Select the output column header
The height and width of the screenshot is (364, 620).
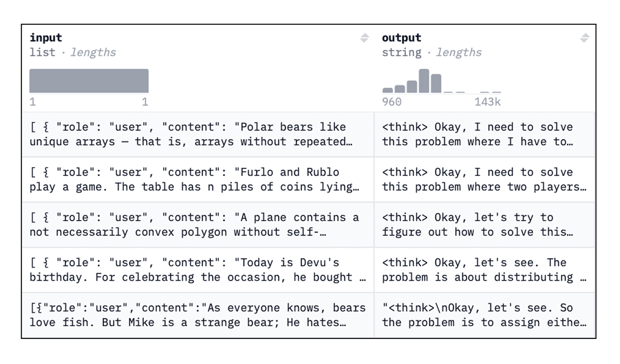(x=401, y=38)
